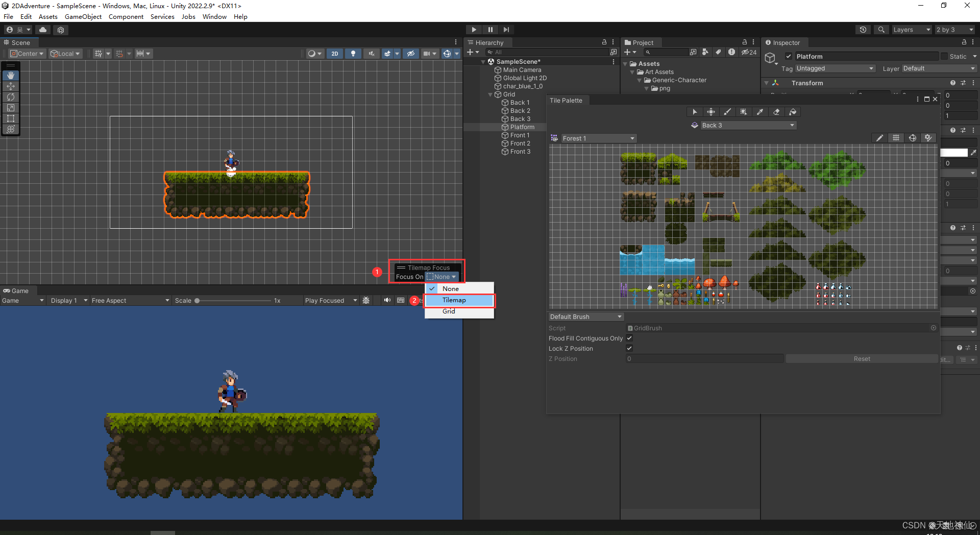Toggle the 2D view mode button

[335, 54]
